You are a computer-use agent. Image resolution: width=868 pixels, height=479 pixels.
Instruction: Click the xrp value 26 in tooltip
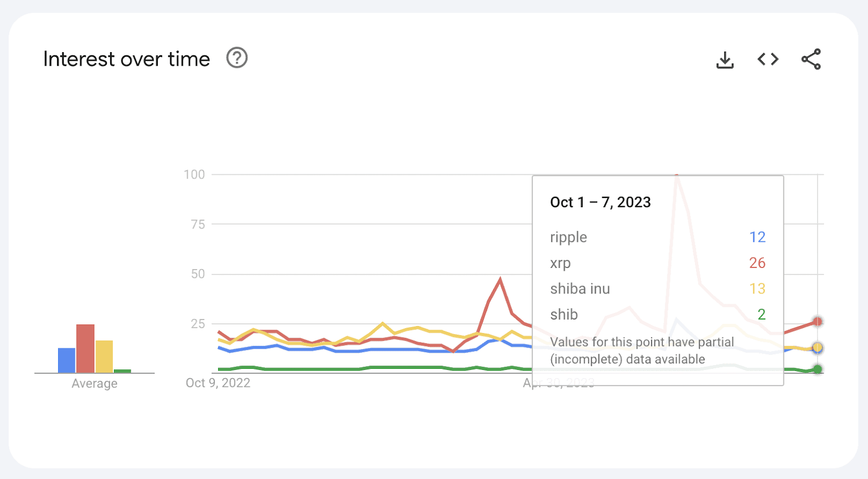pos(757,263)
